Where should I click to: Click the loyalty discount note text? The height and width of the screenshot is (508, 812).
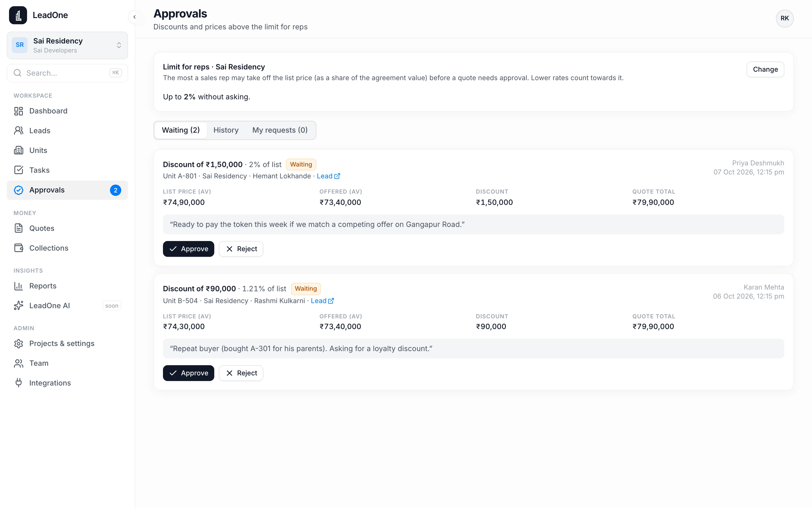pos(301,349)
